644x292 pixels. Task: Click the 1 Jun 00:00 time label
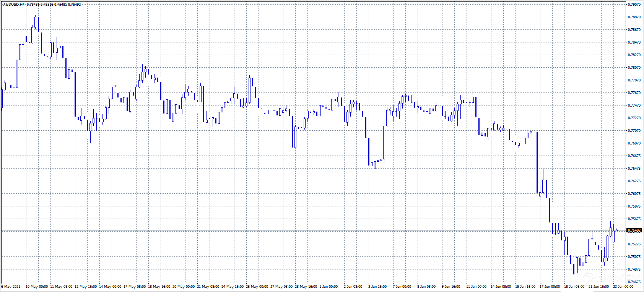coord(329,287)
